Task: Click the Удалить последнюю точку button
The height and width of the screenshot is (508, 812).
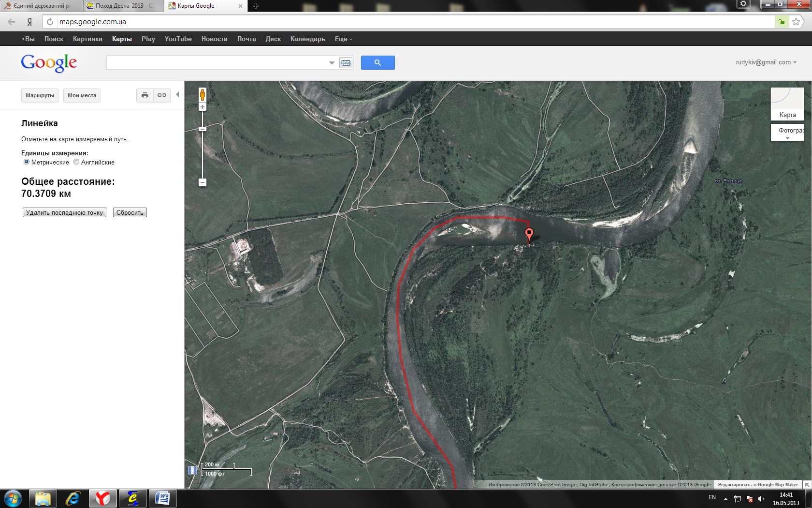Action: 64,212
